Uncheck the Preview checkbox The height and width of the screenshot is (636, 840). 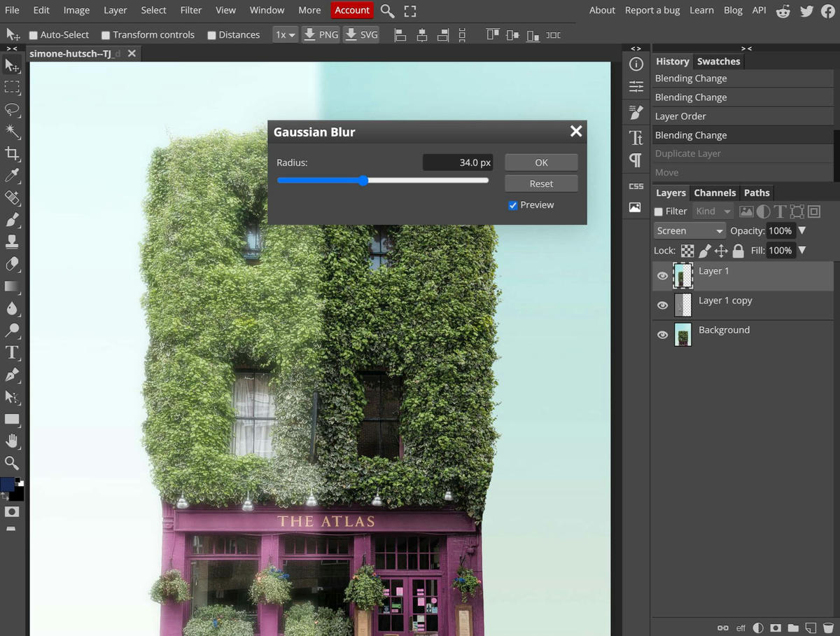click(513, 205)
